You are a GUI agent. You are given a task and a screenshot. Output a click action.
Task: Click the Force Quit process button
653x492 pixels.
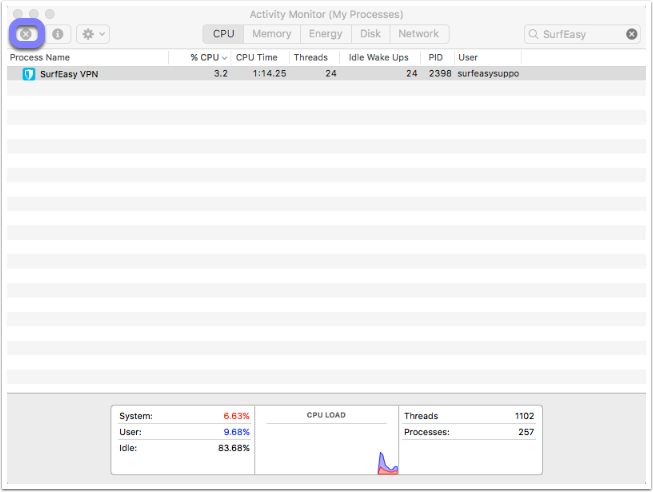[x=26, y=34]
